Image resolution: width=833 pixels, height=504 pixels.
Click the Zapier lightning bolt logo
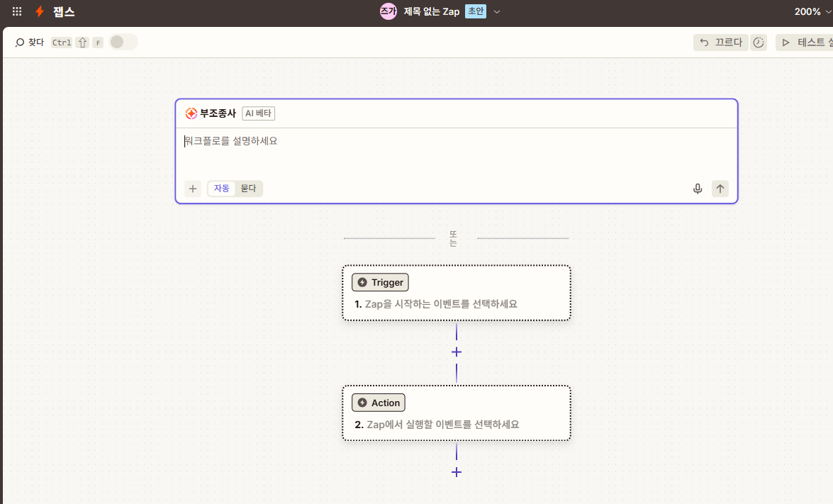(x=40, y=11)
